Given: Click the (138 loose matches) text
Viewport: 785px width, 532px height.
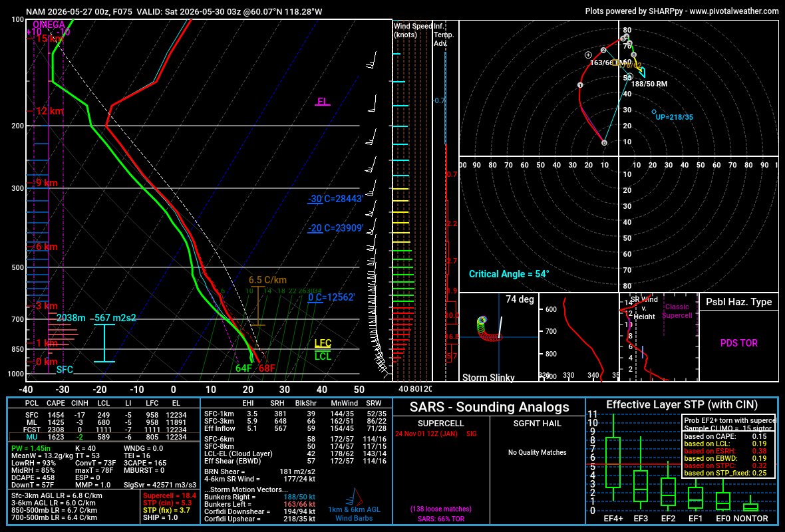Looking at the screenshot, I should point(441,509).
